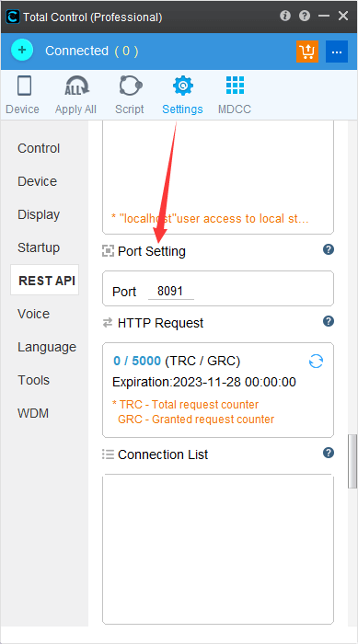
Task: Click the help question mark in title bar
Action: [305, 16]
